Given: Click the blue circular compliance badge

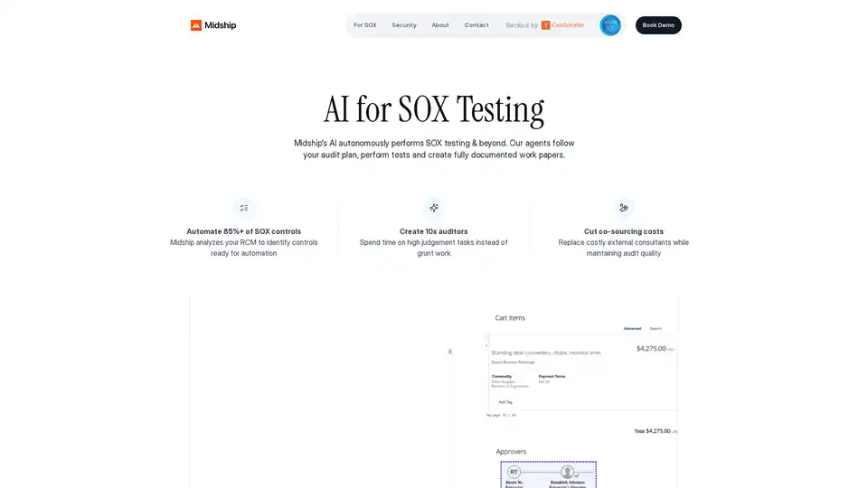Looking at the screenshot, I should [610, 25].
